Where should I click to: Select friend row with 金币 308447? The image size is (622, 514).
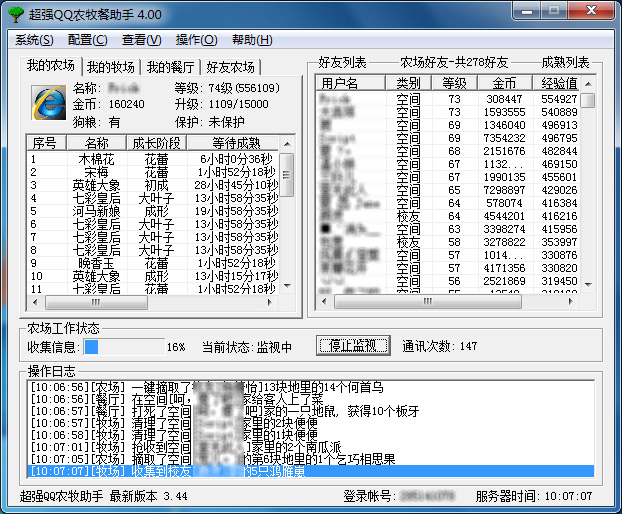coord(449,99)
